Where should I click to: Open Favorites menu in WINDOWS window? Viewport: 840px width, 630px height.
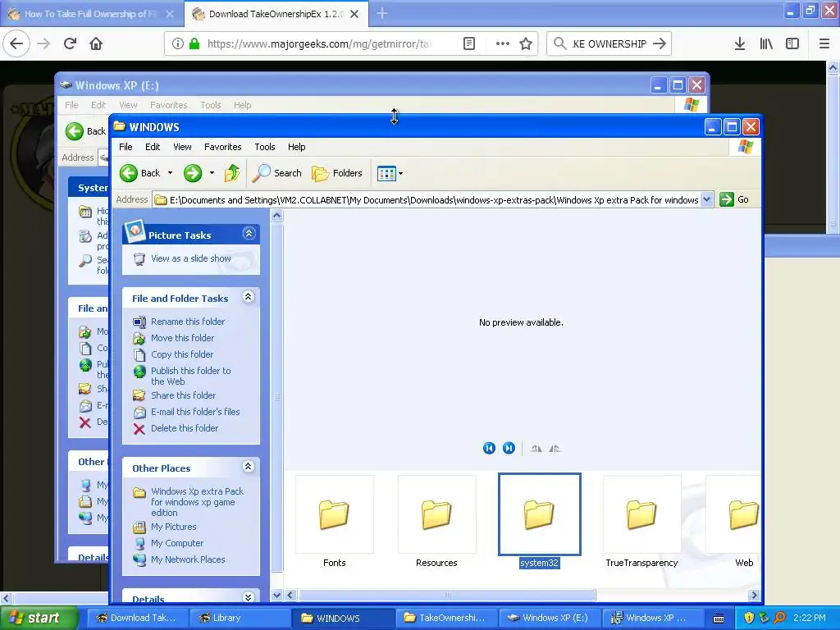(223, 147)
